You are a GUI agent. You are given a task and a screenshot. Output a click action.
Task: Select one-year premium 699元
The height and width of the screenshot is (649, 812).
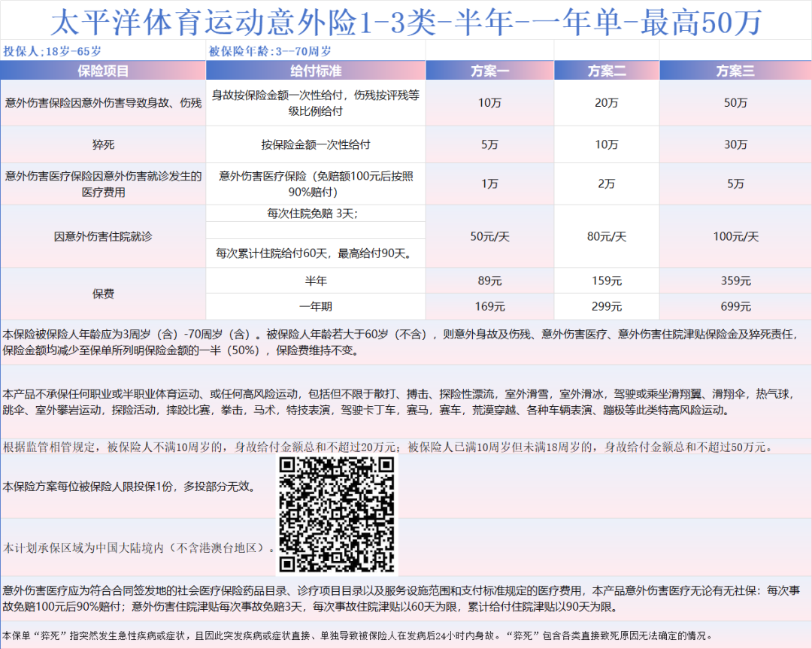tap(735, 307)
